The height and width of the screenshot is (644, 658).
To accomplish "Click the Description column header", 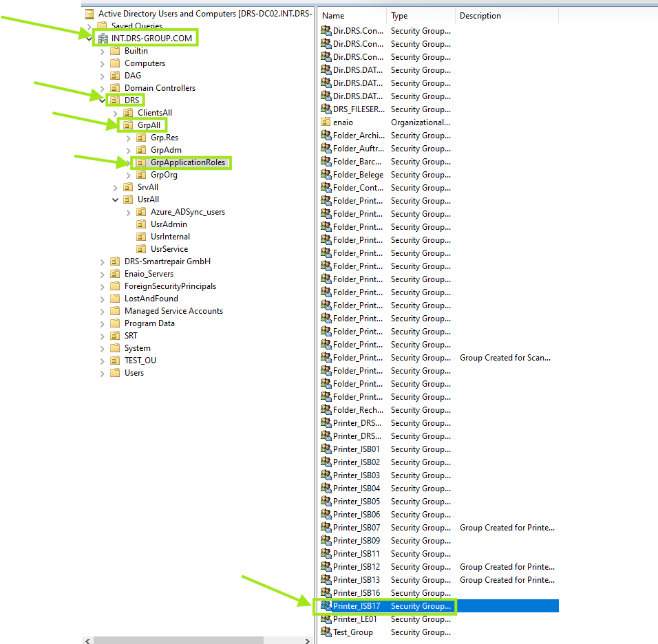I will click(506, 16).
